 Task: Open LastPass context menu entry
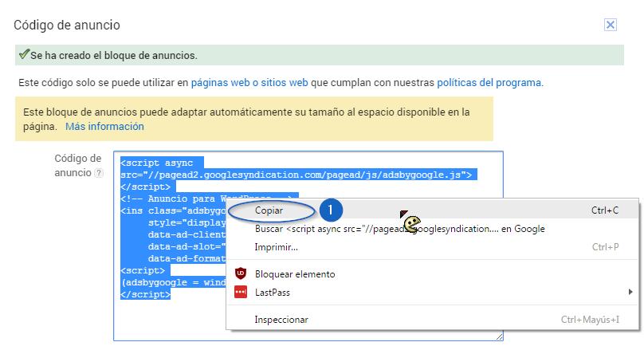coord(433,292)
